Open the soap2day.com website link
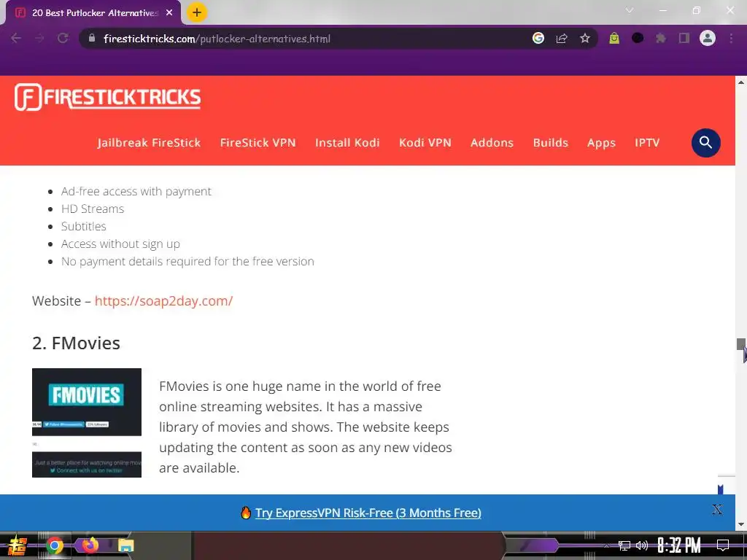This screenshot has width=747, height=560. pos(163,301)
